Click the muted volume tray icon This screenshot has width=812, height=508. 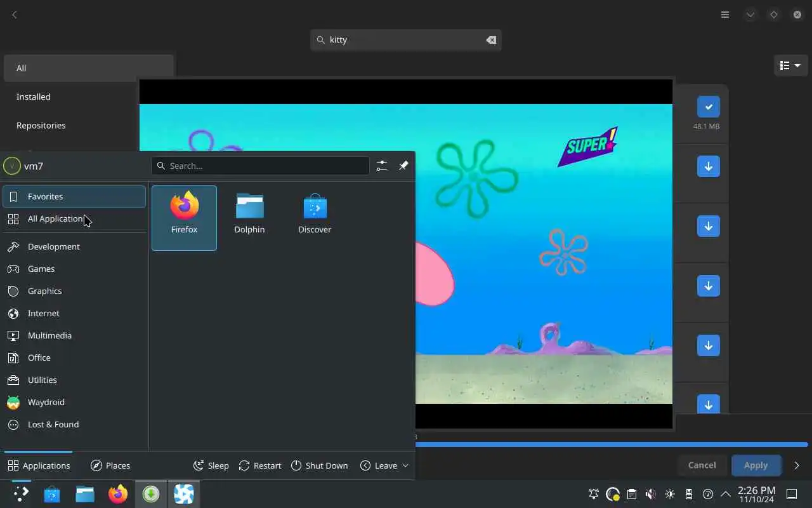coord(651,494)
